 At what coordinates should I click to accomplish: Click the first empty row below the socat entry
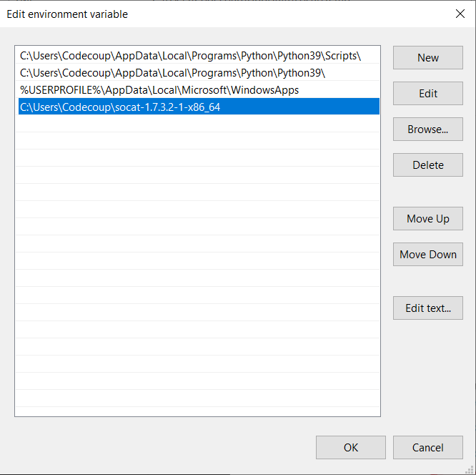pos(197,124)
